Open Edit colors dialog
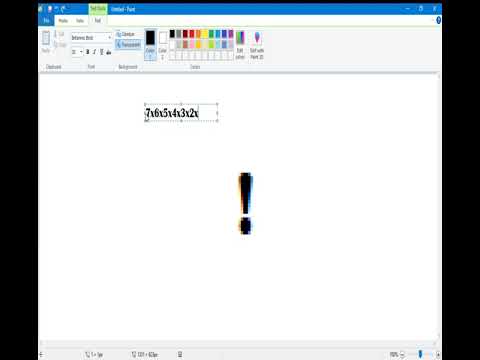 pos(240,45)
